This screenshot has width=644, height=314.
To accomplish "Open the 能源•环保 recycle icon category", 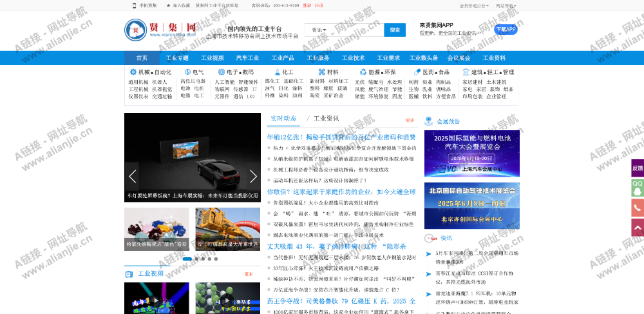I will pyautogui.click(x=363, y=72).
